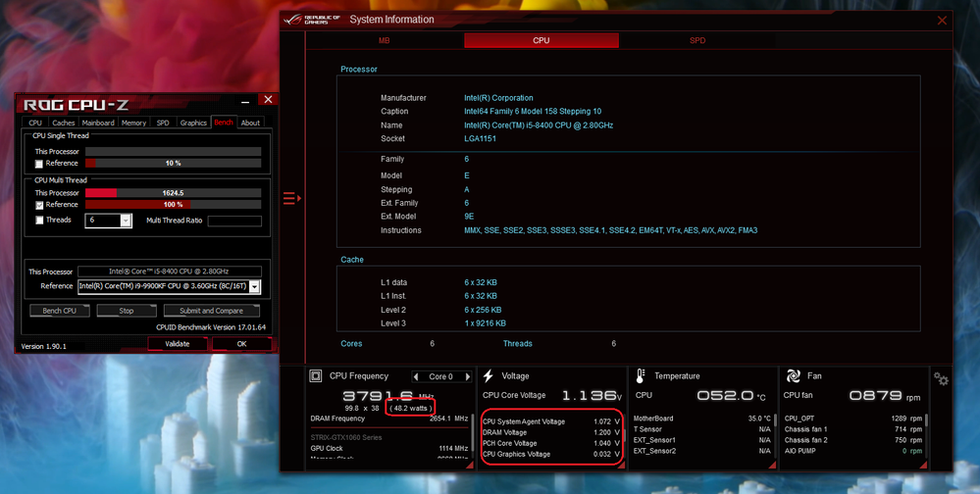The image size is (980, 494).
Task: Open the Threads count dropdown
Action: tap(126, 221)
